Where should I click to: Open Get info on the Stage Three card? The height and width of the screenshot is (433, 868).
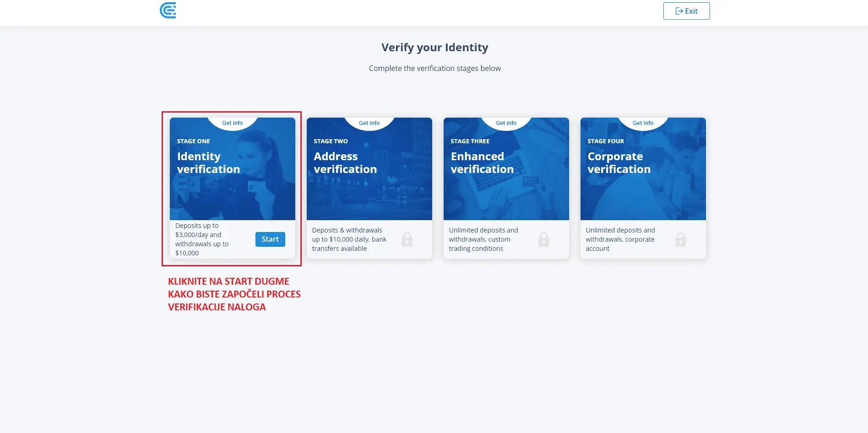[x=506, y=123]
